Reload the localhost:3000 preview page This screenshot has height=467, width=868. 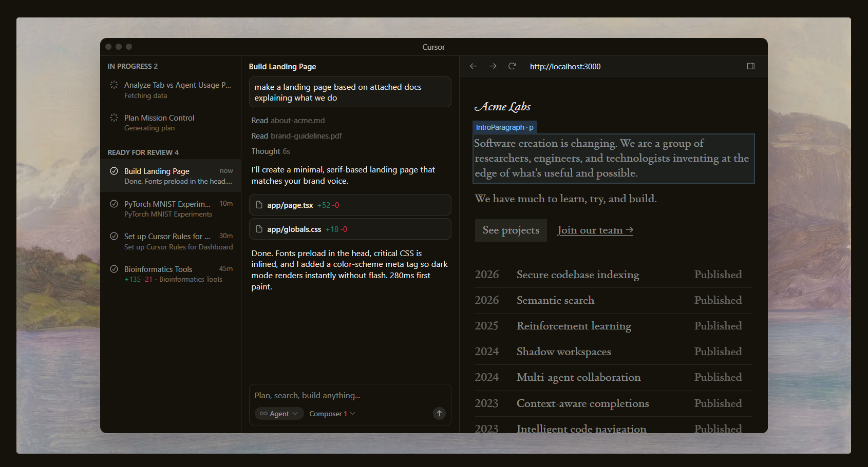coord(512,66)
